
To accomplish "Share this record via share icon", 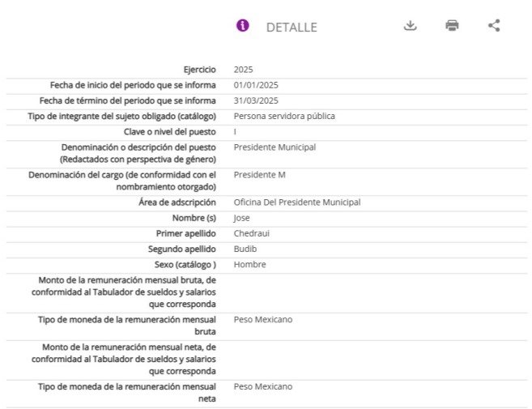I will click(x=494, y=25).
